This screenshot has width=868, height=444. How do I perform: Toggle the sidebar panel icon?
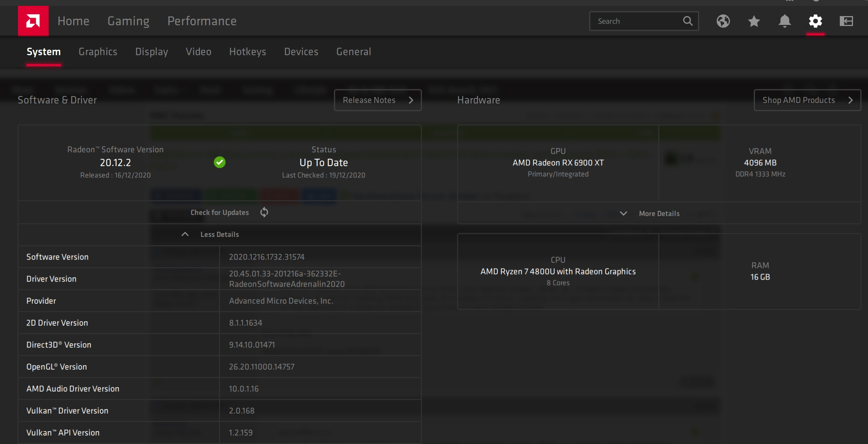(846, 21)
